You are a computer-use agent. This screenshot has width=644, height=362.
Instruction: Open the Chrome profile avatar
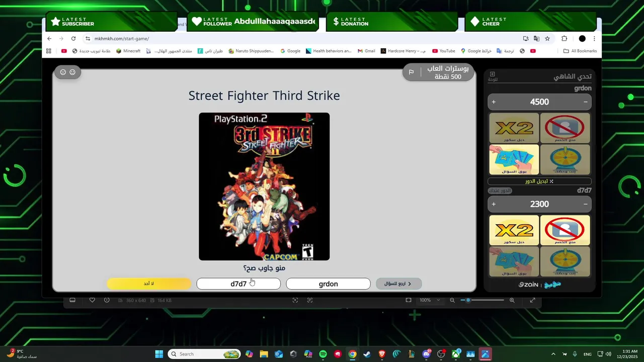(x=582, y=39)
